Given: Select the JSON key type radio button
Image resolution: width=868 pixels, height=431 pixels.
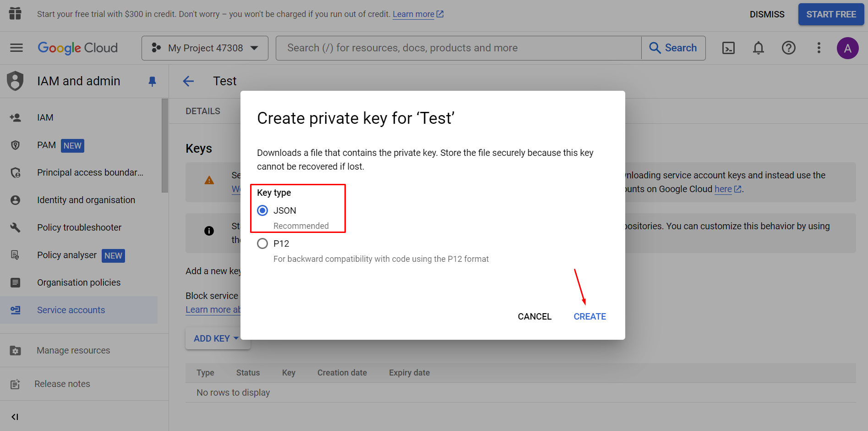Looking at the screenshot, I should coord(262,210).
